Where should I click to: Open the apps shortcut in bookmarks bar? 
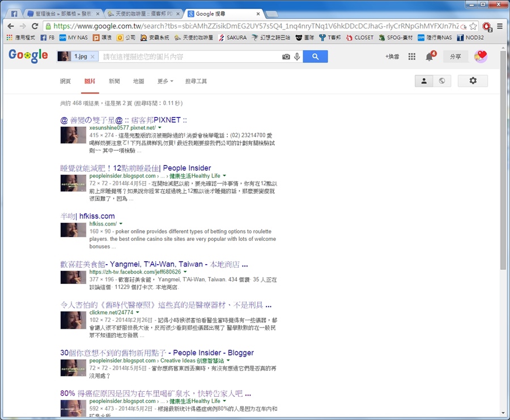[x=21, y=37]
